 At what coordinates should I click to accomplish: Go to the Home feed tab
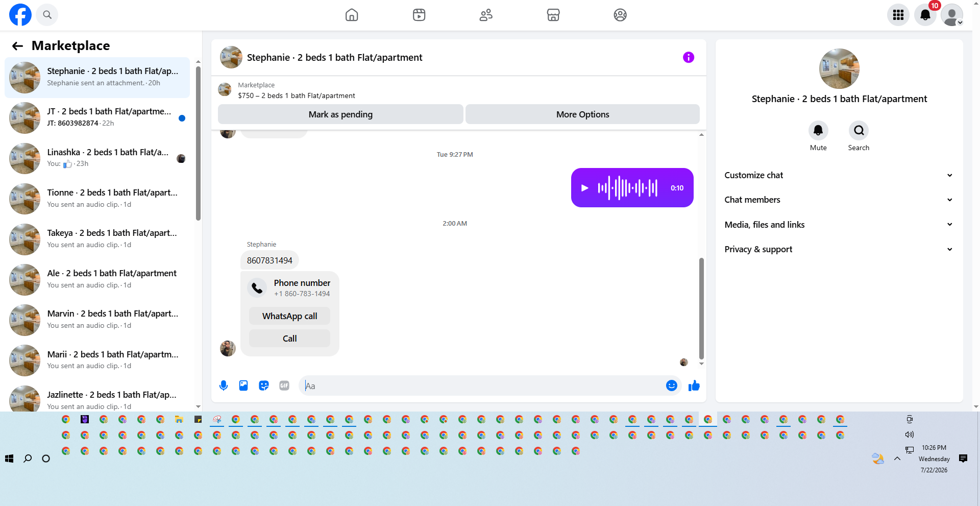tap(352, 15)
